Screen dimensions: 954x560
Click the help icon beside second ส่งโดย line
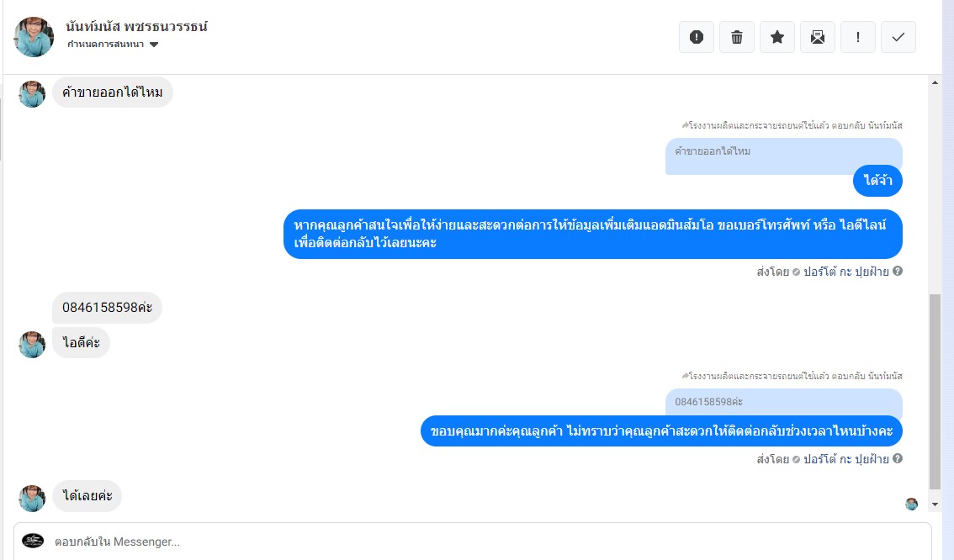coord(898,458)
